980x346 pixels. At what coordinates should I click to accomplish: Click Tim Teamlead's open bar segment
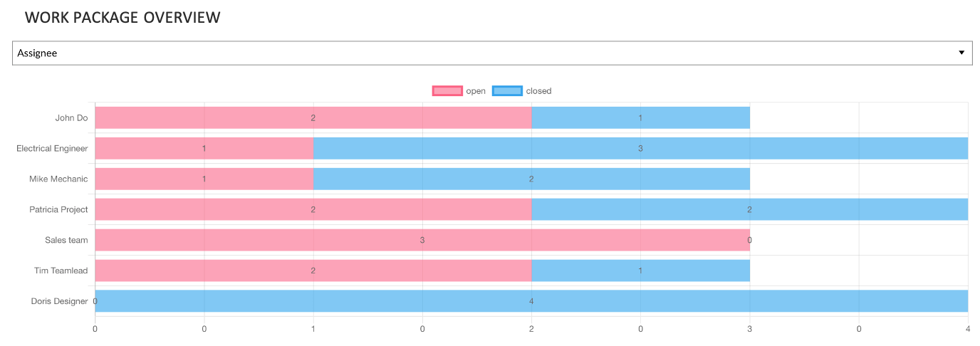(313, 271)
